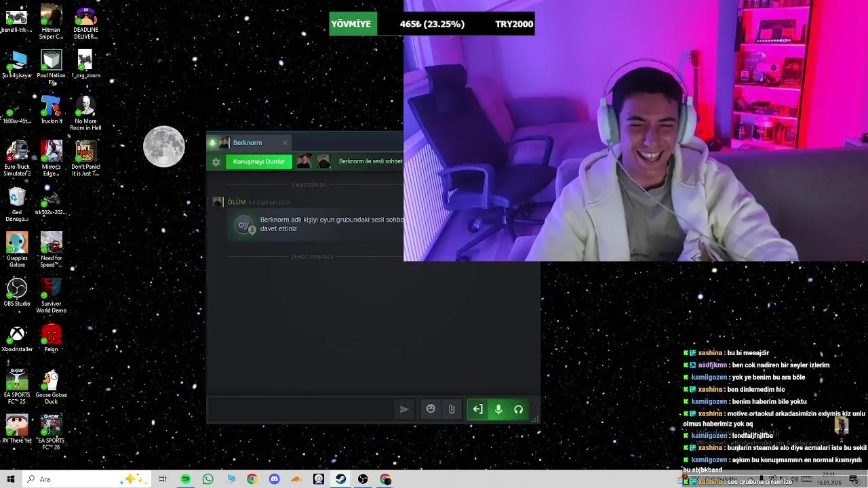This screenshot has height=488, width=868.
Task: Open the Windows Start menu
Action: point(11,479)
